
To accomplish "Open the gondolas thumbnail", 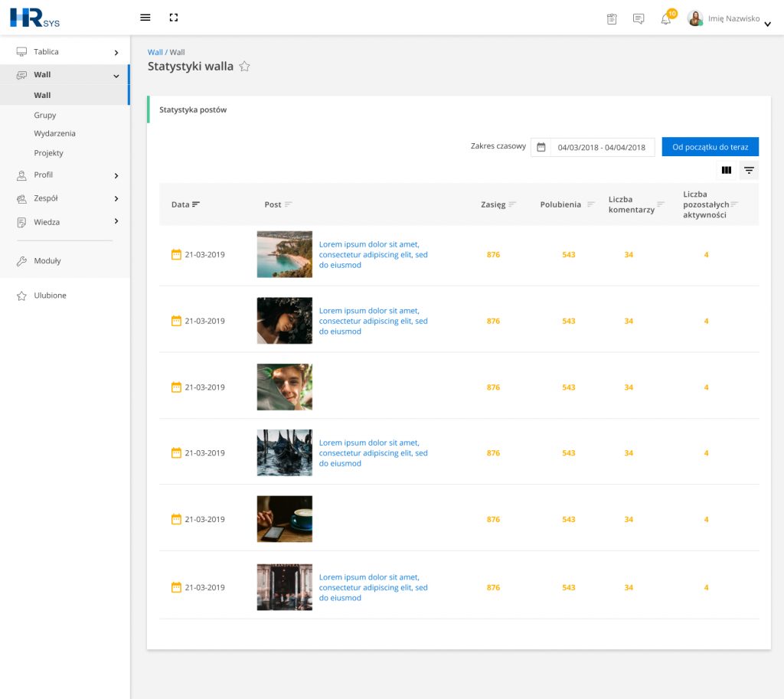I will tap(285, 453).
